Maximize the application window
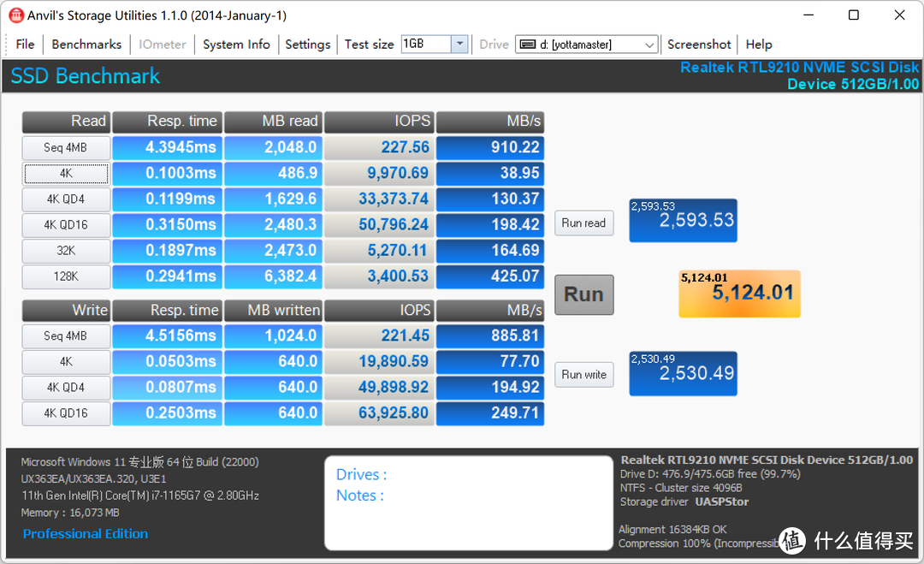 tap(853, 15)
